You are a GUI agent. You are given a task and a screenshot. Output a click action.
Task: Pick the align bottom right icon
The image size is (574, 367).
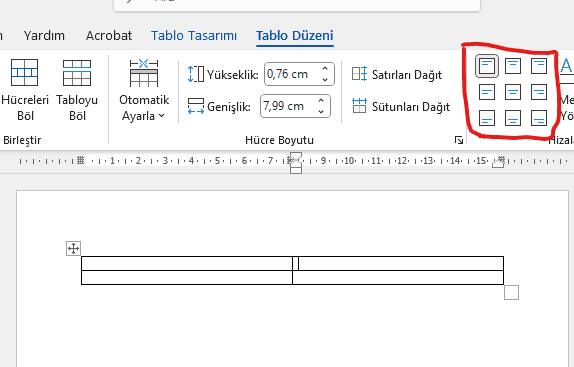(x=539, y=118)
